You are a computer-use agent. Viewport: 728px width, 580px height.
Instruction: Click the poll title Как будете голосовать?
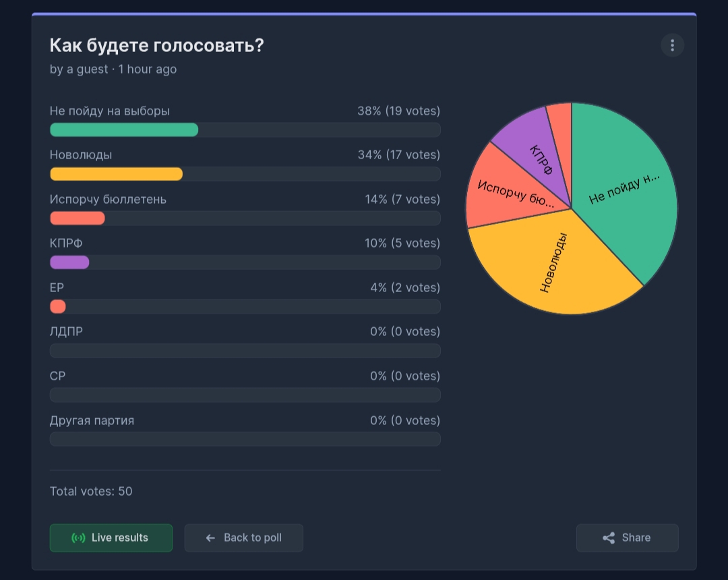tap(157, 45)
